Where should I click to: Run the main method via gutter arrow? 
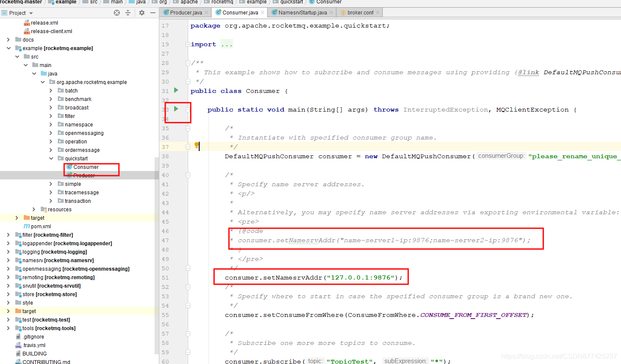(176, 109)
